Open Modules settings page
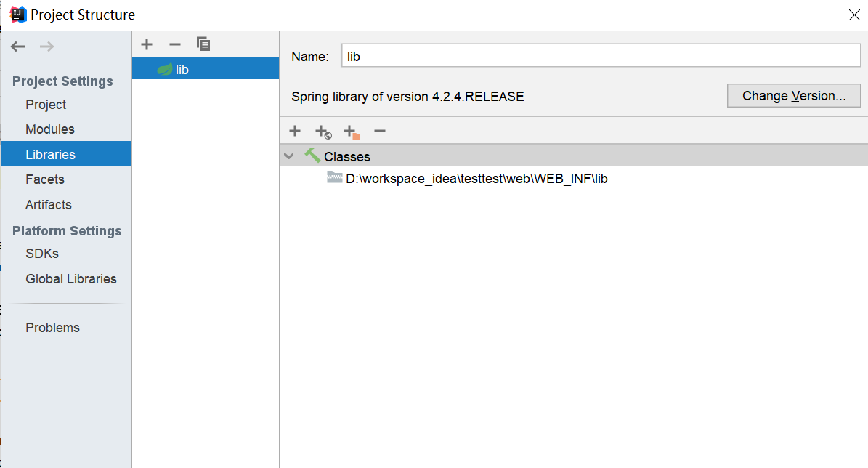Viewport: 868px width, 468px height. [x=50, y=129]
